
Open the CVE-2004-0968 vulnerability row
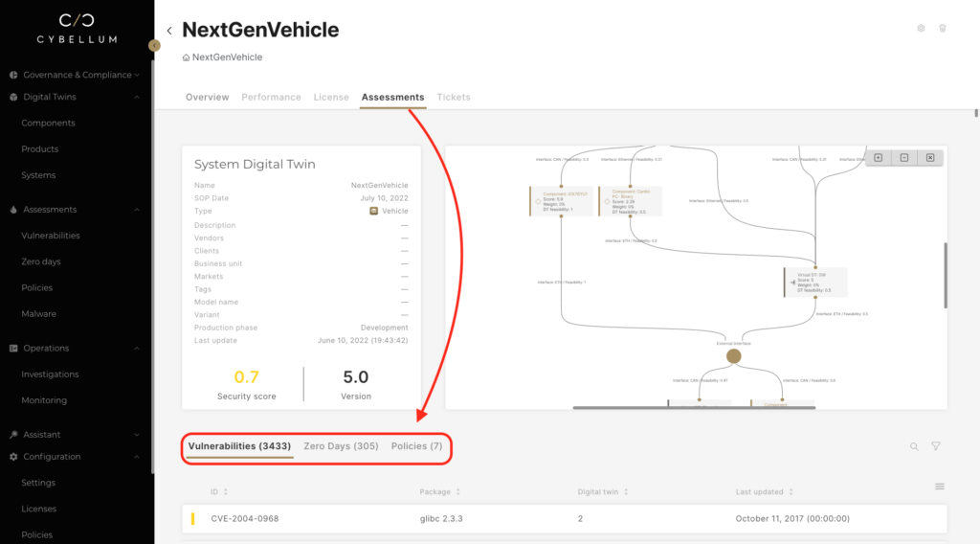[245, 518]
